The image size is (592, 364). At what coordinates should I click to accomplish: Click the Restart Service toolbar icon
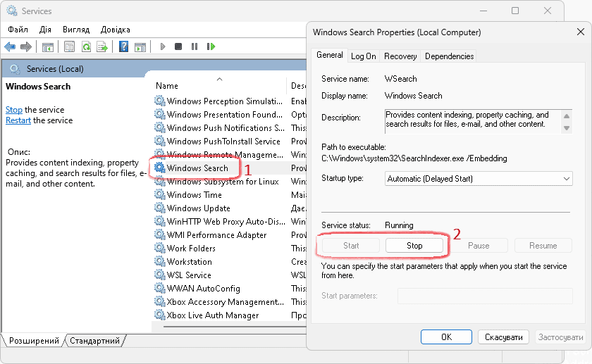[x=211, y=46]
